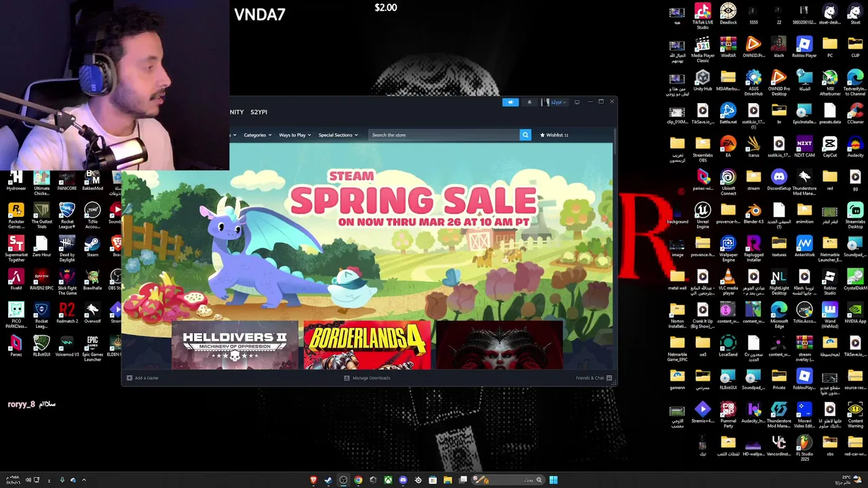Open Ubisoft Connect desktop icon
Screen dimensions: 868x488
pyautogui.click(x=728, y=182)
